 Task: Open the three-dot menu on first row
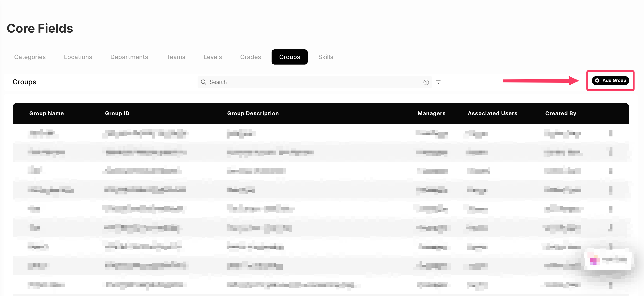point(611,133)
